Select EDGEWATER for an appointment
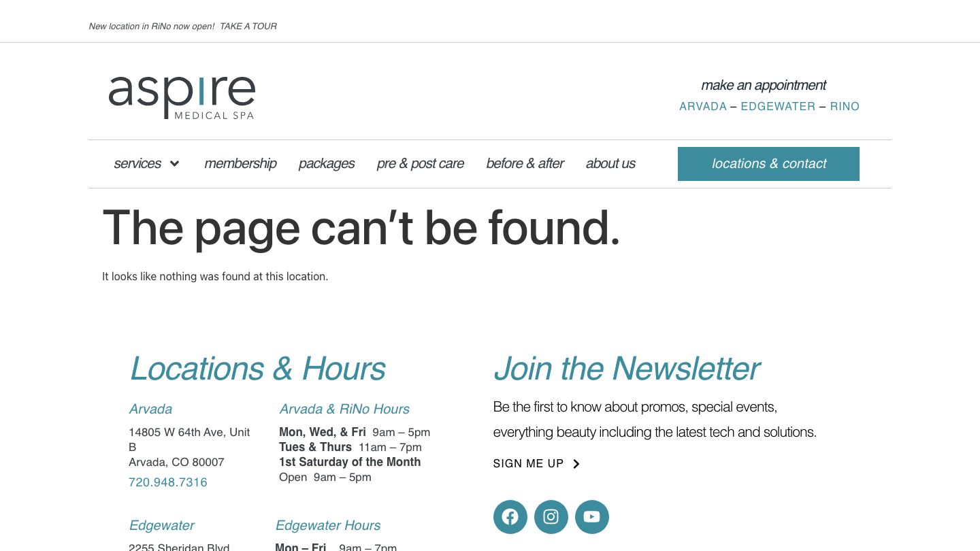The image size is (980, 551). tap(778, 106)
